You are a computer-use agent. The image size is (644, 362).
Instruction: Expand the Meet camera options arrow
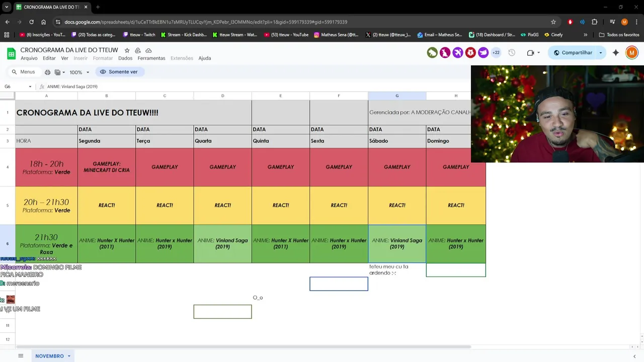(538, 53)
